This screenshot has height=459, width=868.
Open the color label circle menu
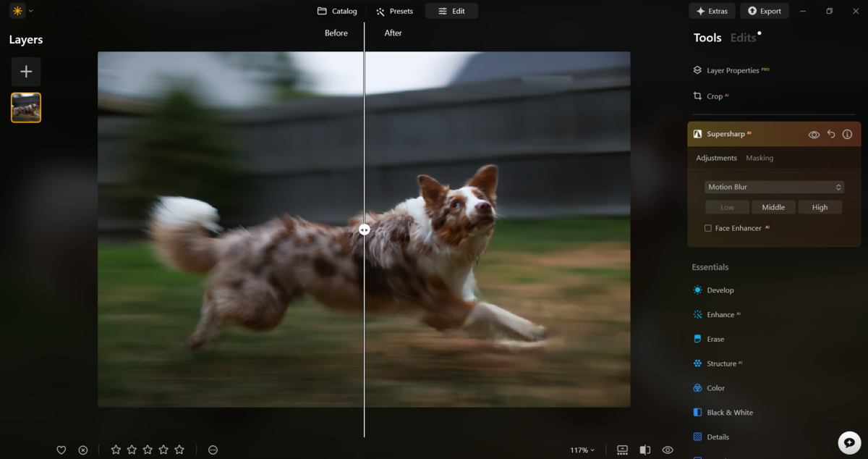(213, 450)
